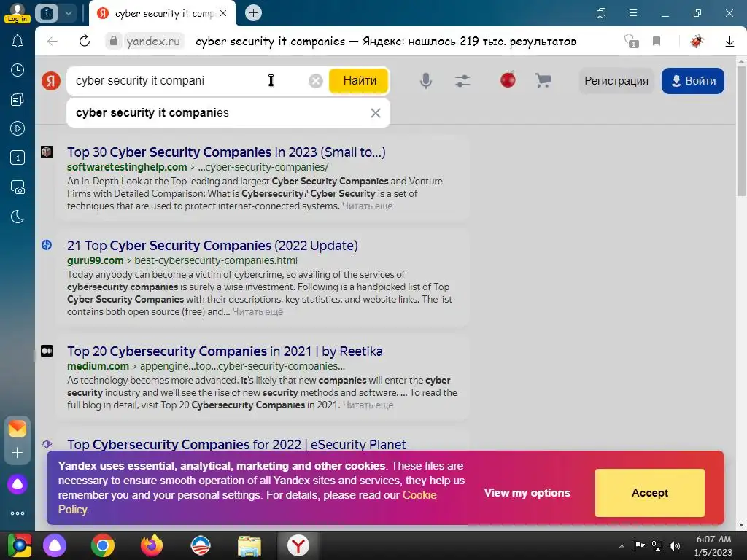This screenshot has width=747, height=560.
Task: Click Войти login button
Action: coord(693,81)
